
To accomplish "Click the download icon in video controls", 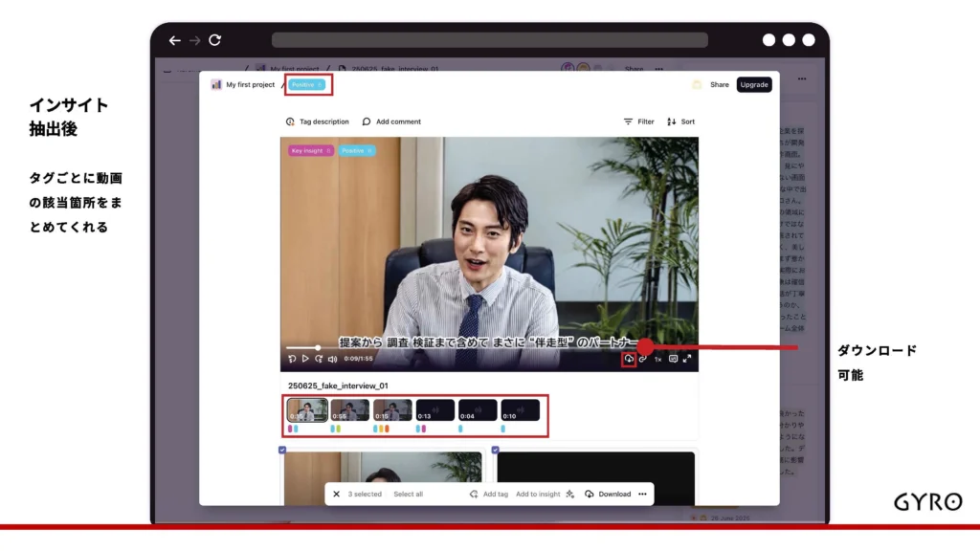I will (x=629, y=359).
